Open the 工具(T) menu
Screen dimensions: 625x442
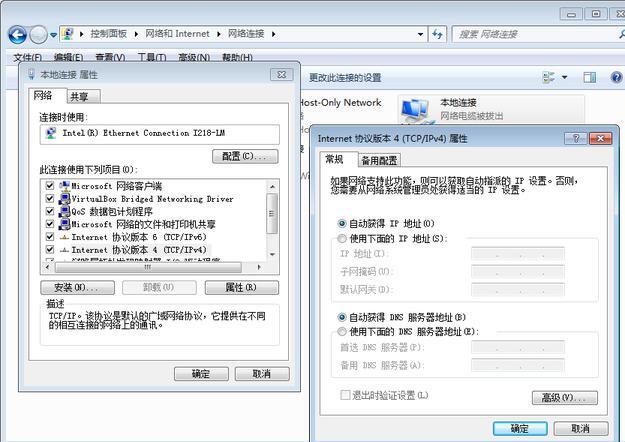[151, 57]
